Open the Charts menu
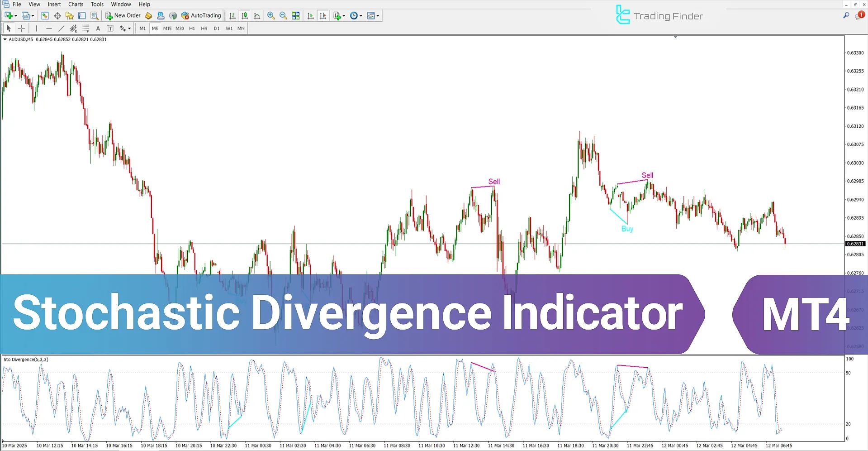The height and width of the screenshot is (451, 868). click(76, 4)
